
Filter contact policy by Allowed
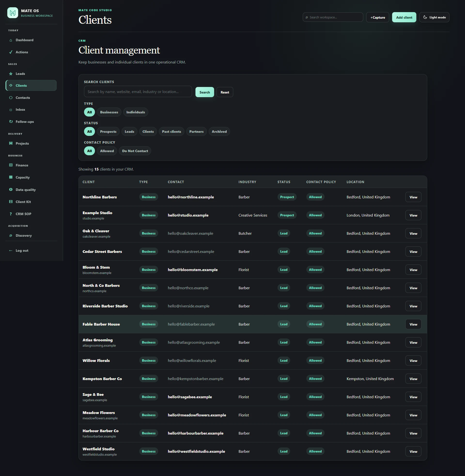(x=107, y=151)
